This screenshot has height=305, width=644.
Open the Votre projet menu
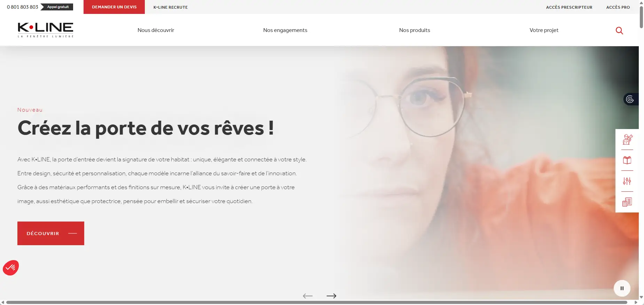544,30
